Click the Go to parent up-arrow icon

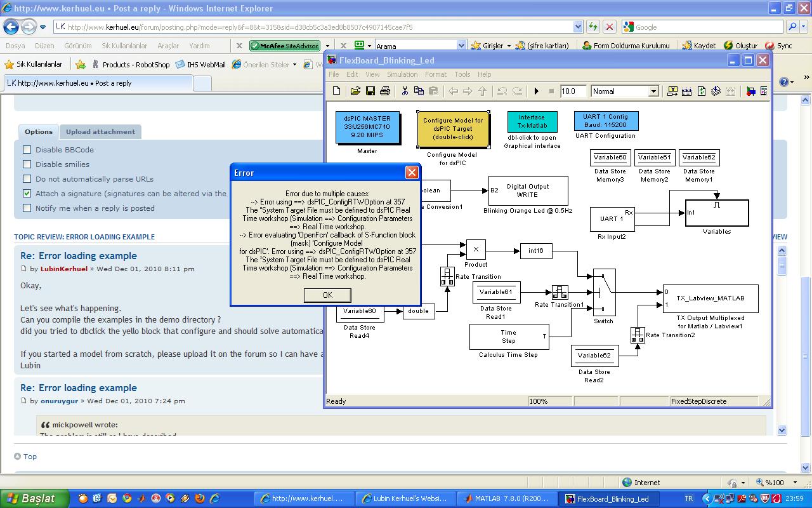click(x=482, y=91)
